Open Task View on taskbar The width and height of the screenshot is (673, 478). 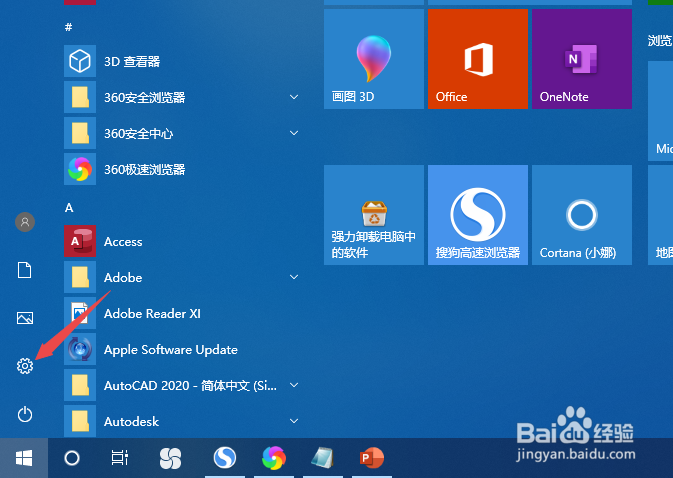pyautogui.click(x=120, y=458)
